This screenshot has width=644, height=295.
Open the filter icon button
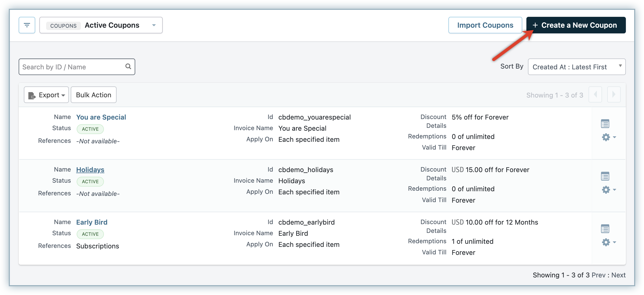tap(27, 25)
